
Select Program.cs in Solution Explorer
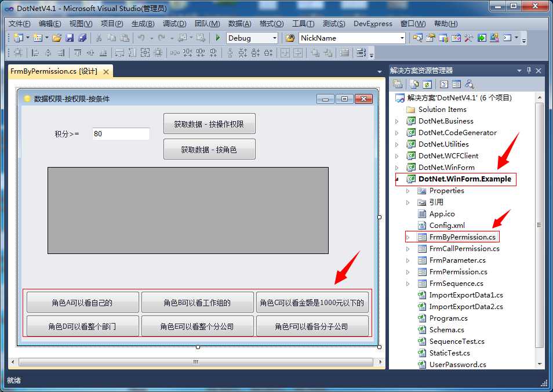click(x=448, y=318)
